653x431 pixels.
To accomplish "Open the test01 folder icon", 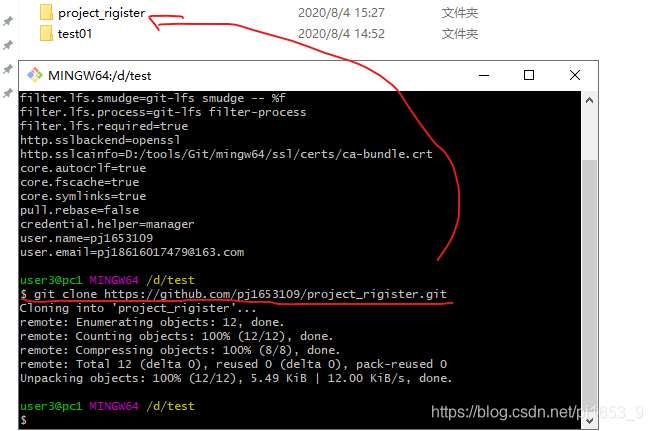I will 46,33.
